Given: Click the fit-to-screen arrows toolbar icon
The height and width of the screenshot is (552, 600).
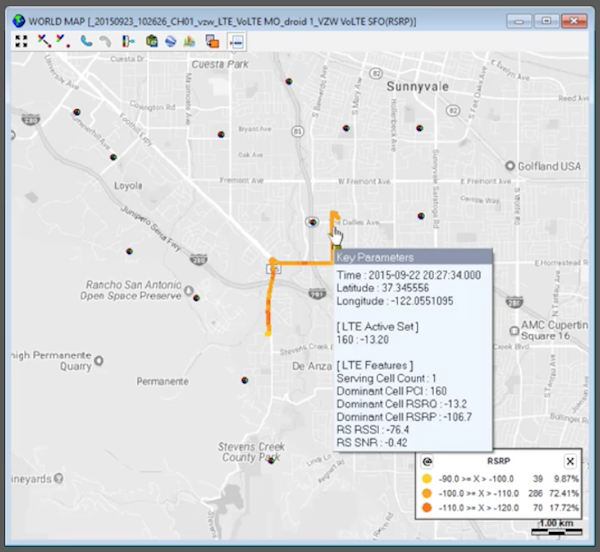Looking at the screenshot, I should pyautogui.click(x=21, y=41).
